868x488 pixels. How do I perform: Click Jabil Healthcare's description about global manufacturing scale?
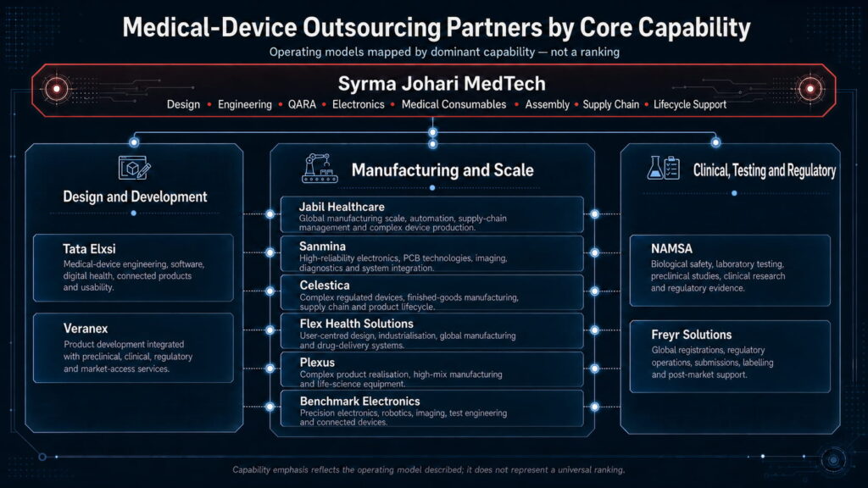[x=403, y=223]
